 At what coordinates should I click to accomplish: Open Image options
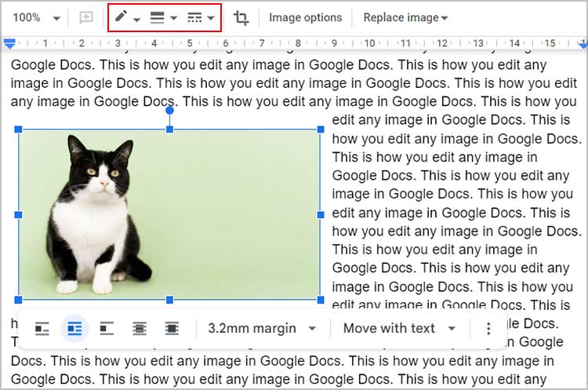click(305, 17)
